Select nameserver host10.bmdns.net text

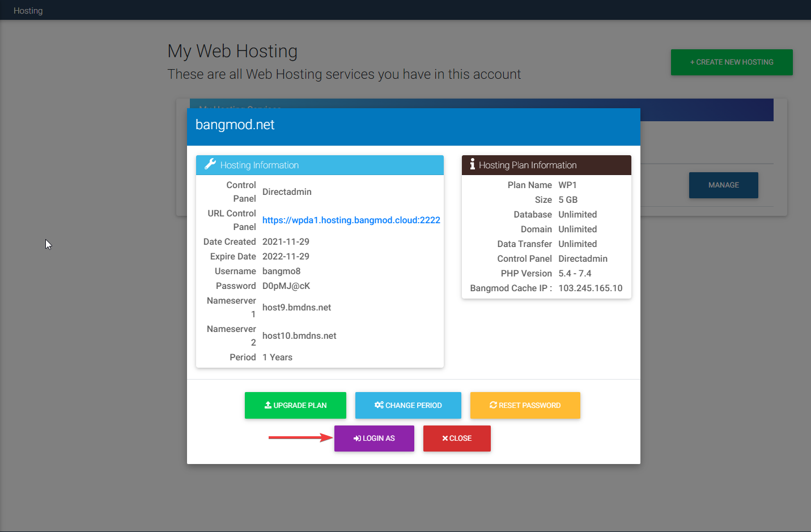pos(299,336)
